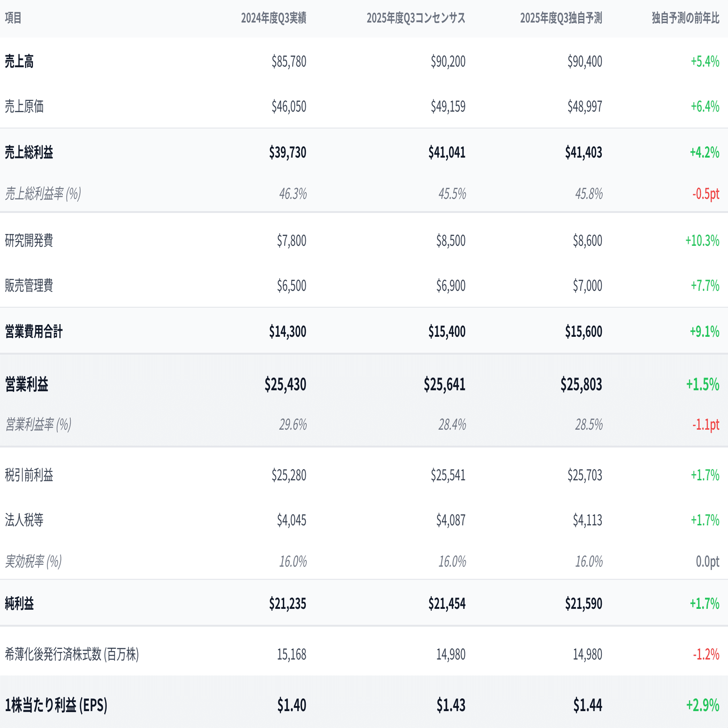Select the $25,803 operating income forecast
Screen dimensions: 728x728
coord(581,385)
